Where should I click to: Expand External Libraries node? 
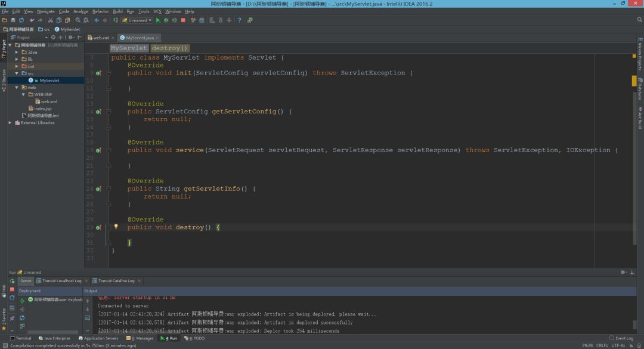click(10, 122)
